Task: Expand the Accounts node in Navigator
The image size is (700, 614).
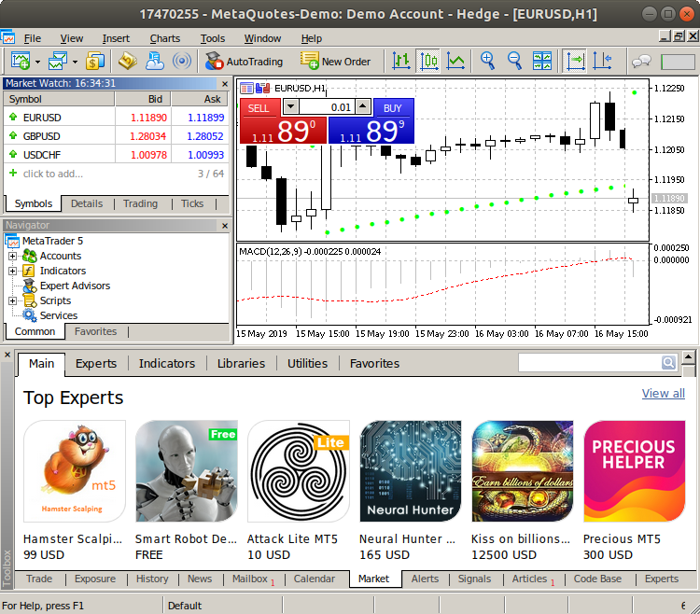Action: (x=13, y=256)
